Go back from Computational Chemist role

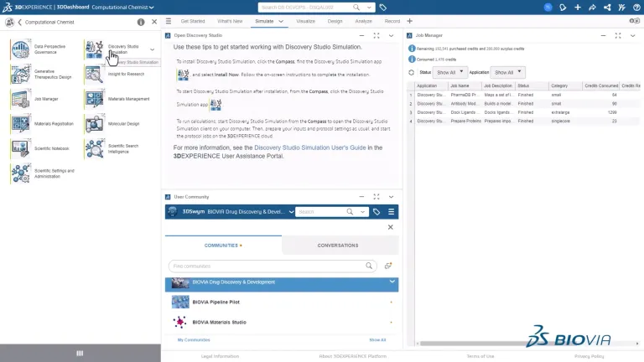coord(20,22)
